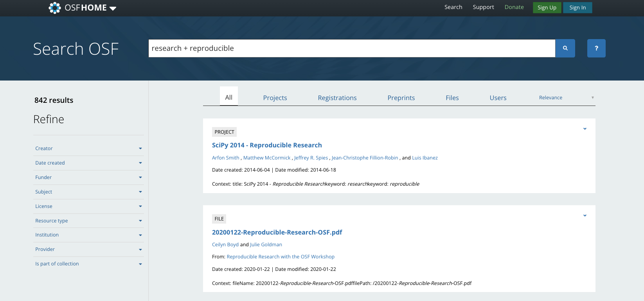Open Jean-Christophe Fillion-Robin's profile
Viewport: 644px width, 301px height.
tap(365, 158)
